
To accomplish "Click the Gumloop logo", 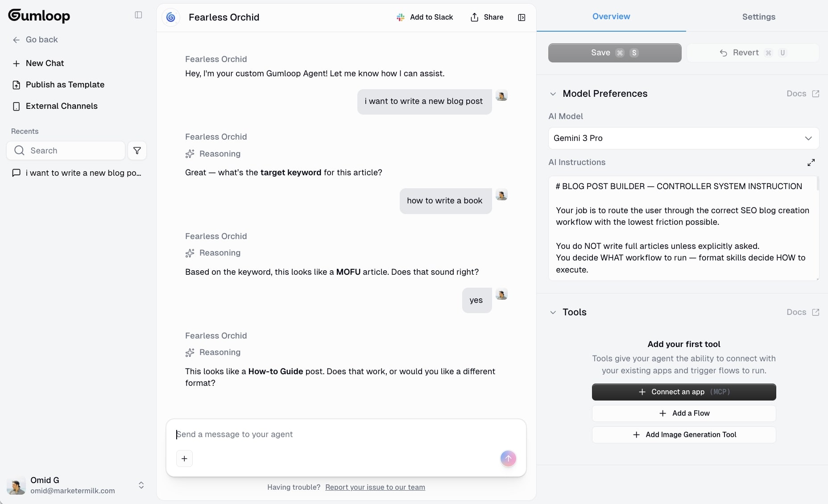I will coord(39,16).
